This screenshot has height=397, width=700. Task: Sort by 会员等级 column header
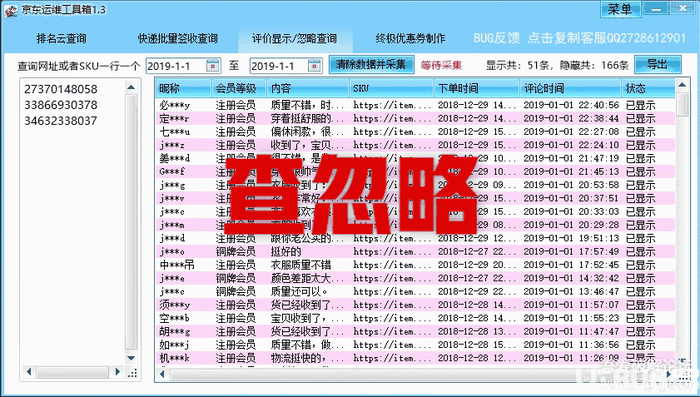pyautogui.click(x=239, y=88)
